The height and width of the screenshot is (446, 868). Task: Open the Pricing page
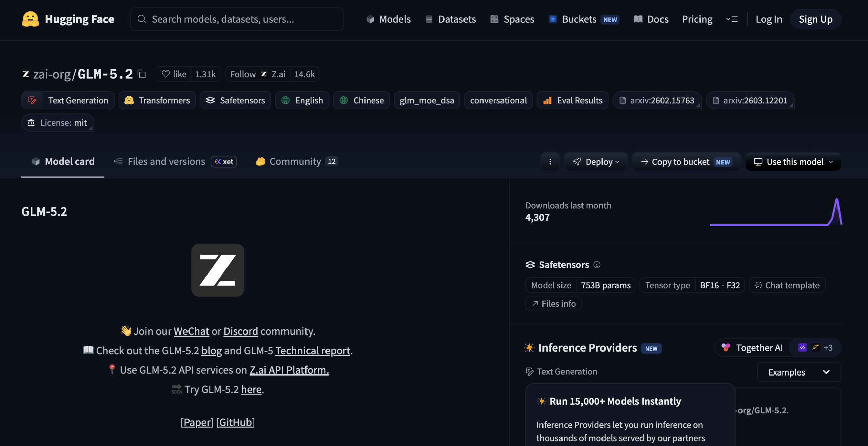pyautogui.click(x=697, y=19)
